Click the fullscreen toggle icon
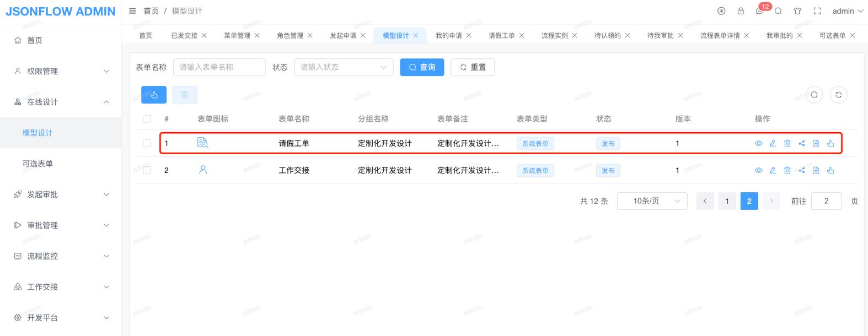 tap(817, 11)
